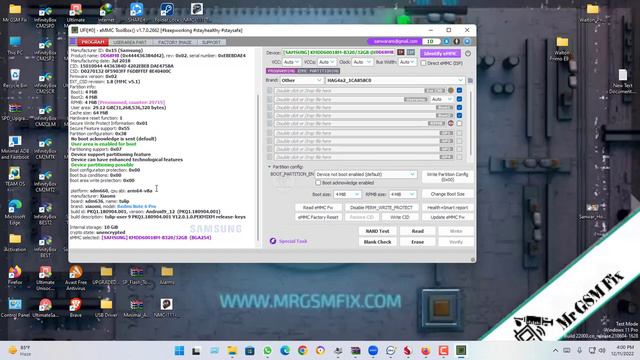Click Read eMMC Fw button

(318, 208)
